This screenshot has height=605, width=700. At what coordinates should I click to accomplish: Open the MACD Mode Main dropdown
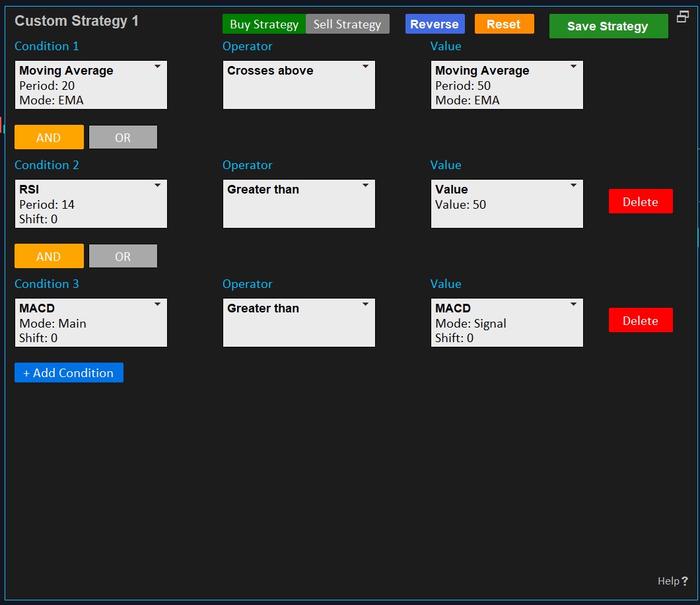[x=91, y=323]
